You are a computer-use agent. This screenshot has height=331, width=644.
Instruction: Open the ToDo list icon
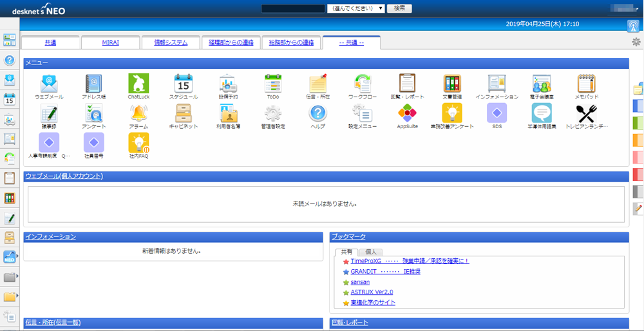[x=273, y=84]
